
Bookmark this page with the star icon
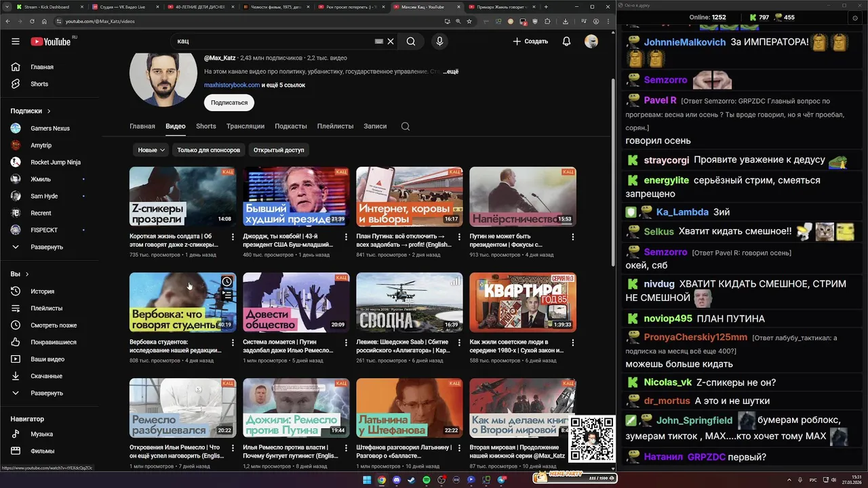(469, 21)
